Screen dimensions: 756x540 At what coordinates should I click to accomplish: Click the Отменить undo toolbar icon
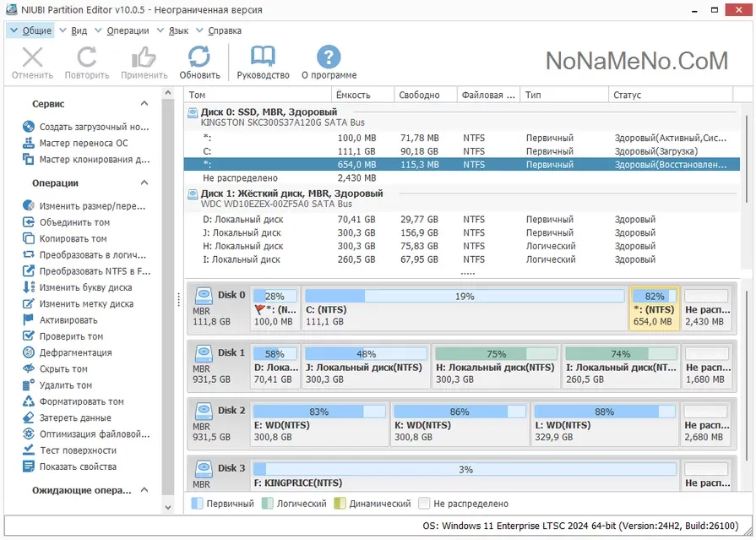(32, 57)
